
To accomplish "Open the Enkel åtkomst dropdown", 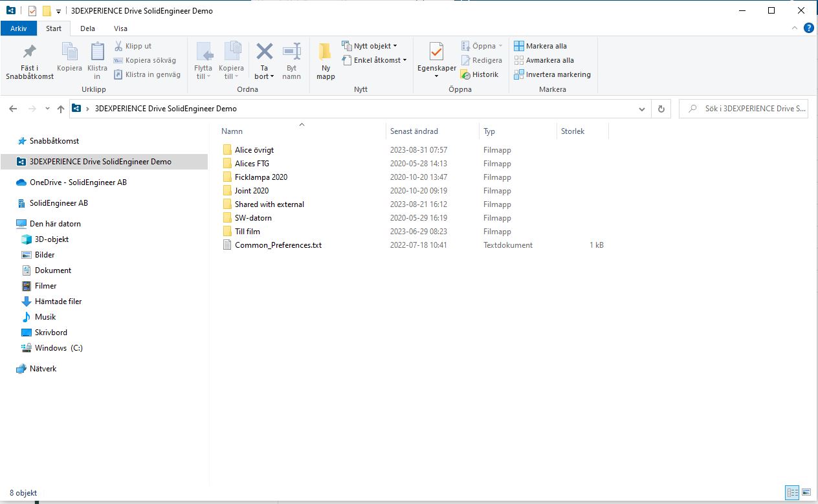I will (374, 60).
